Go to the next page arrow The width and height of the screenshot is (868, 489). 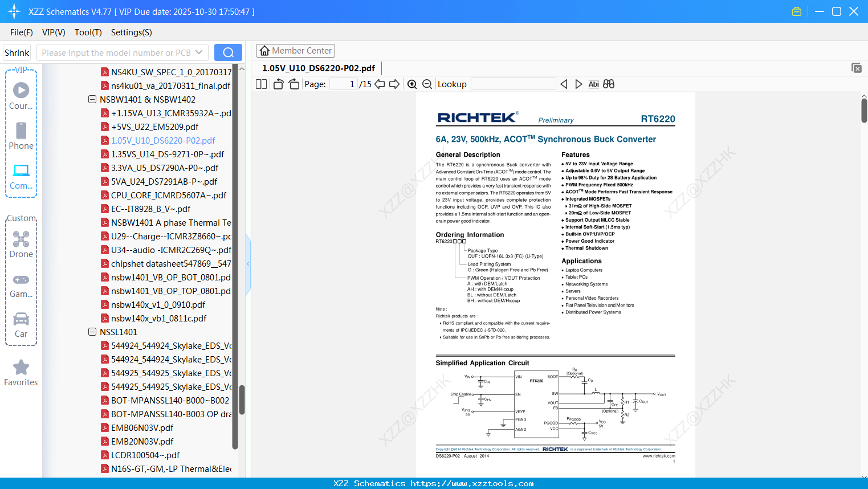click(x=394, y=84)
